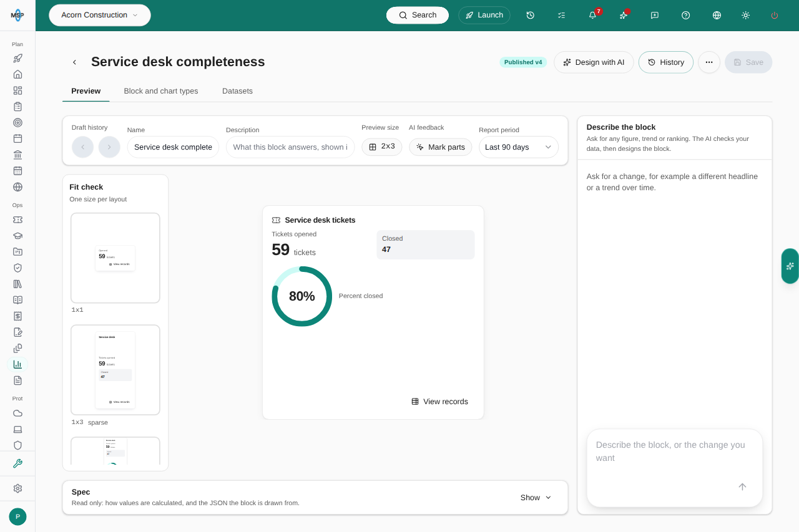This screenshot has width=799, height=532.
Task: Open the stacked copies icon in sidebar
Action: click(x=17, y=348)
